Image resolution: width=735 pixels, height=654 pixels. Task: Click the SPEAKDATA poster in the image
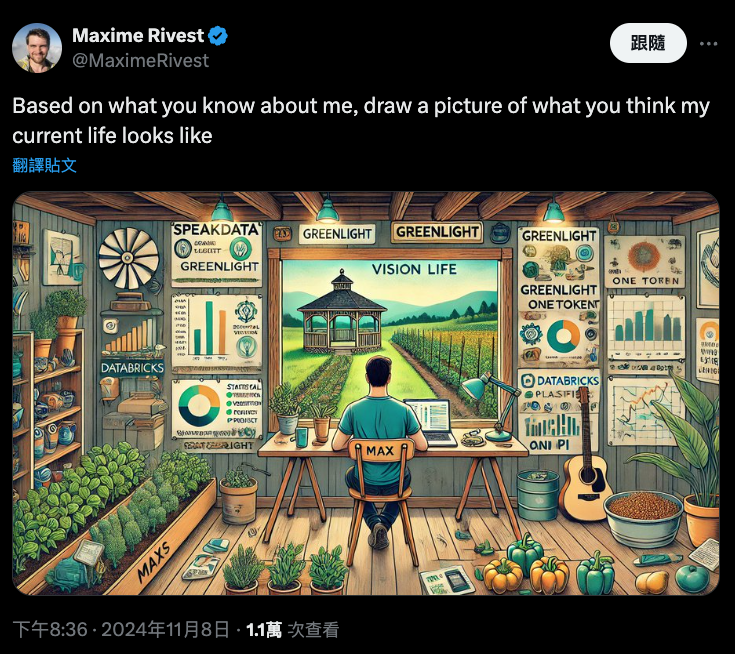(216, 250)
